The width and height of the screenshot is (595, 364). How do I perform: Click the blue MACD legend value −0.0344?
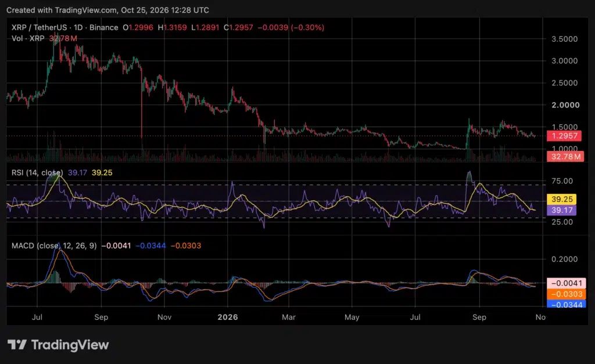coord(150,246)
